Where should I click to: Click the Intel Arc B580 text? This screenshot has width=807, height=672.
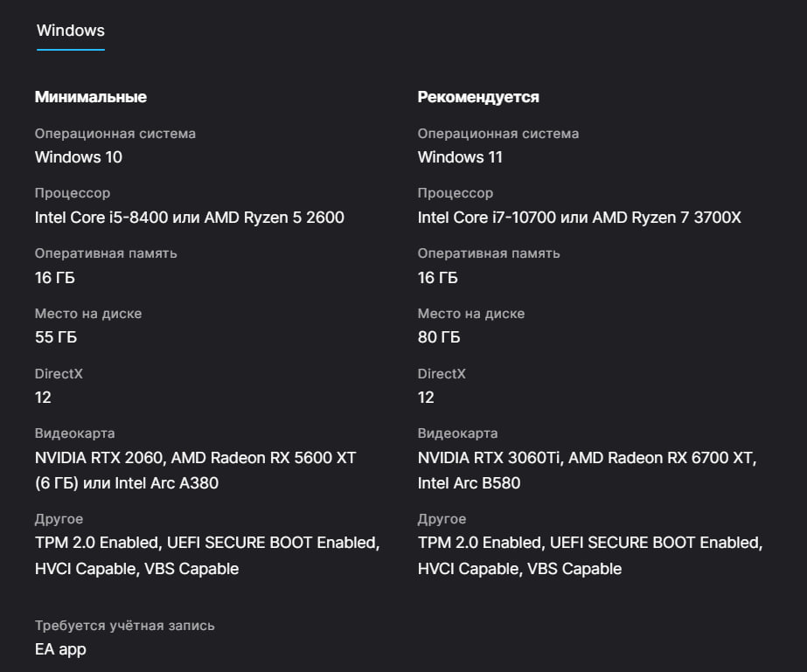pos(469,482)
